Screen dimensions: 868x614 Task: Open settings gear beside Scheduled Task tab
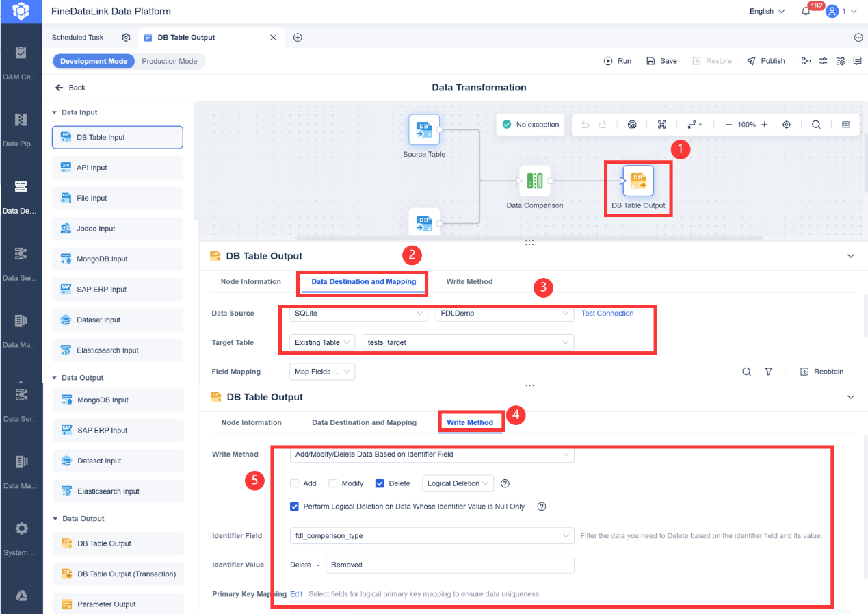[126, 38]
